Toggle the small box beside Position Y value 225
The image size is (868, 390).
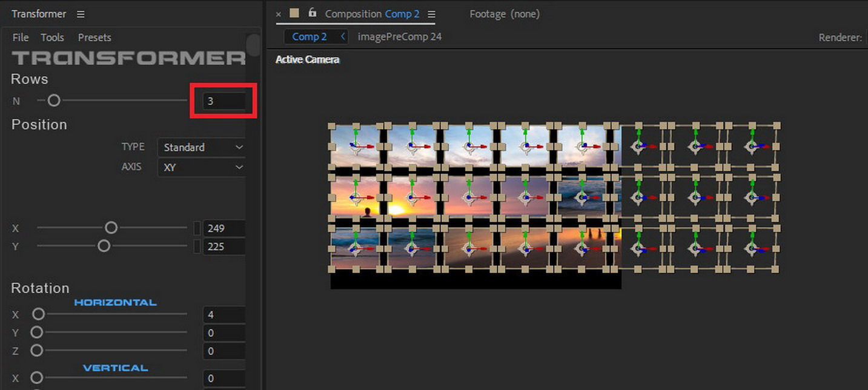[x=197, y=246]
